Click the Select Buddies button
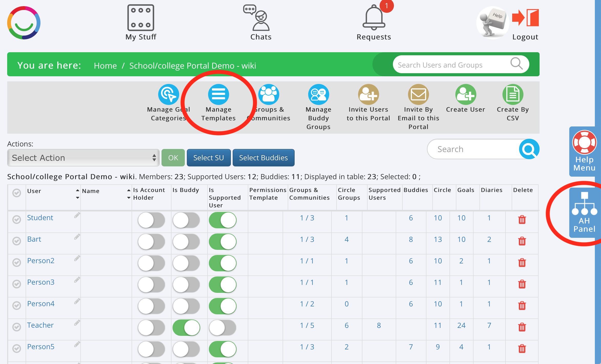Screen dimensions: 601x364 pyautogui.click(x=263, y=158)
